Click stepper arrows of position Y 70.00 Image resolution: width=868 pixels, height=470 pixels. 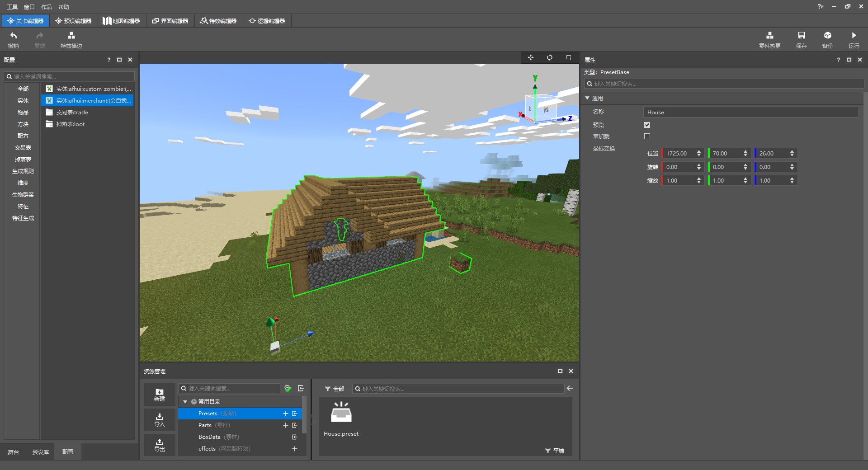pos(745,154)
